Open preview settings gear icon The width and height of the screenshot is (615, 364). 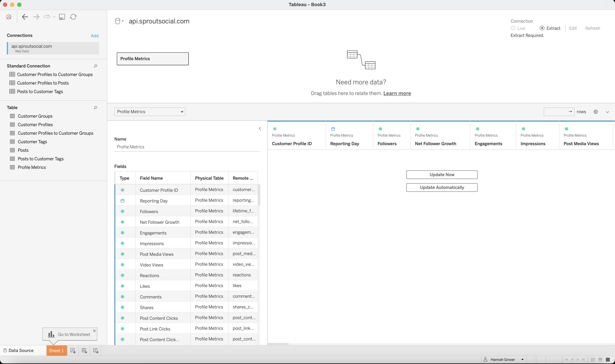(596, 112)
